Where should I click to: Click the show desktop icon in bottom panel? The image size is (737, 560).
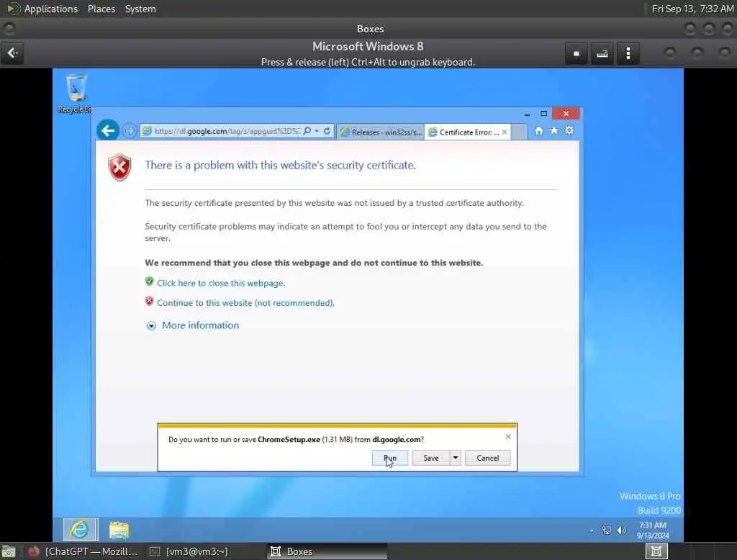(9, 551)
